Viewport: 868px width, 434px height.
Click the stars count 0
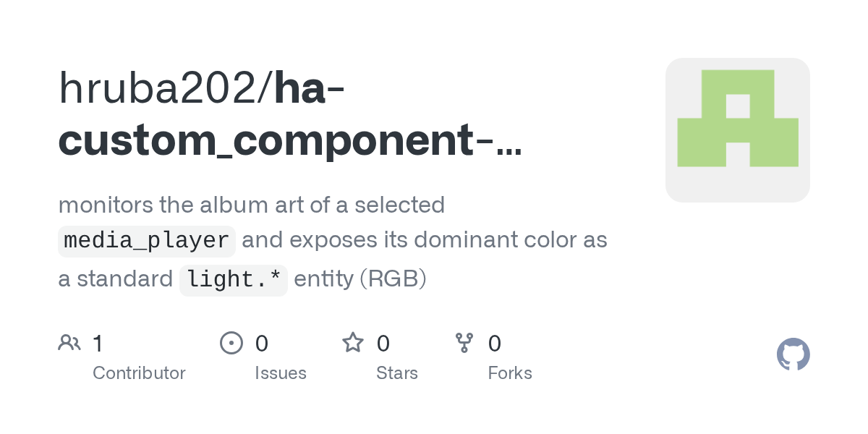pyautogui.click(x=383, y=343)
